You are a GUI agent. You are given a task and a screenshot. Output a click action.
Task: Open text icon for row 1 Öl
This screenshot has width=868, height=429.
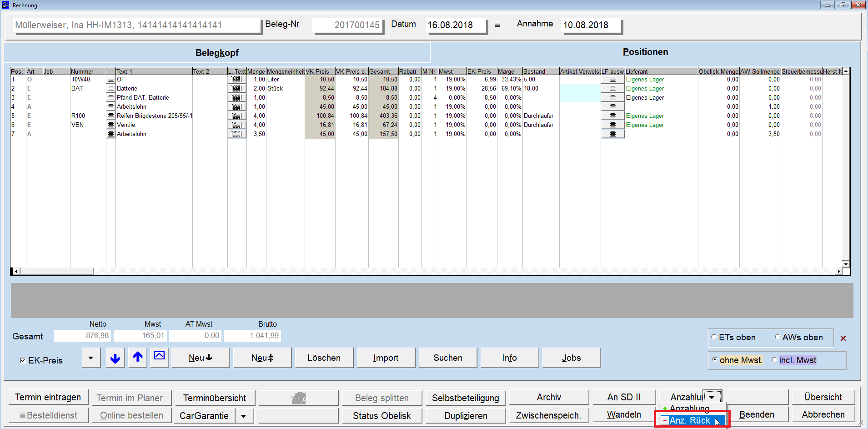110,80
